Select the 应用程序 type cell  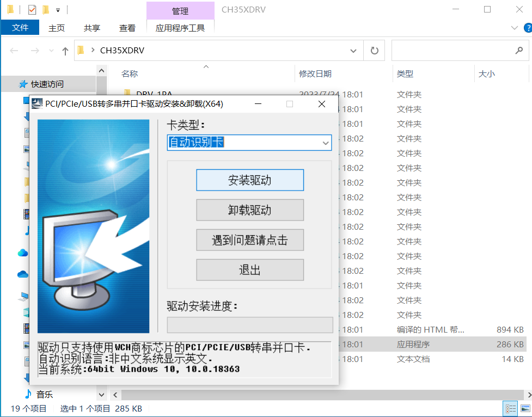click(413, 345)
